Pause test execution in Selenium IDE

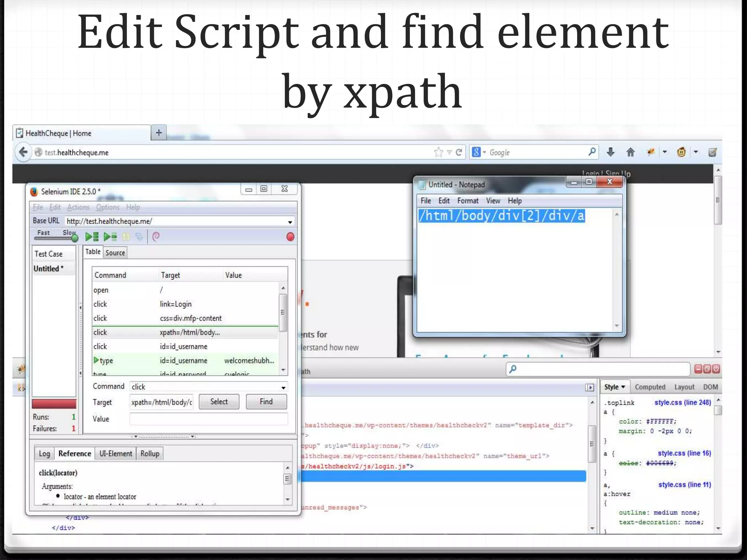tap(126, 237)
